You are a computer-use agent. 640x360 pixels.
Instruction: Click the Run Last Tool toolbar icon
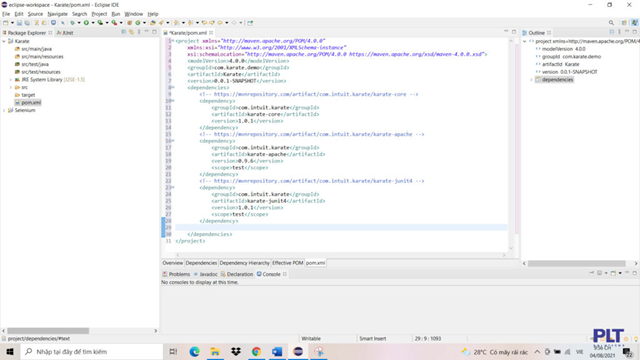(114, 23)
